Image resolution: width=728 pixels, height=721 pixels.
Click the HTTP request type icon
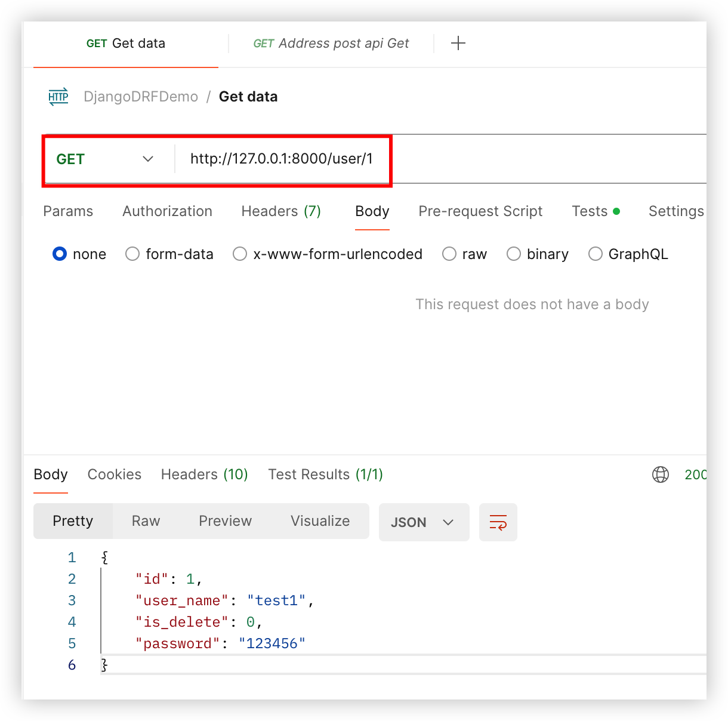[x=58, y=97]
